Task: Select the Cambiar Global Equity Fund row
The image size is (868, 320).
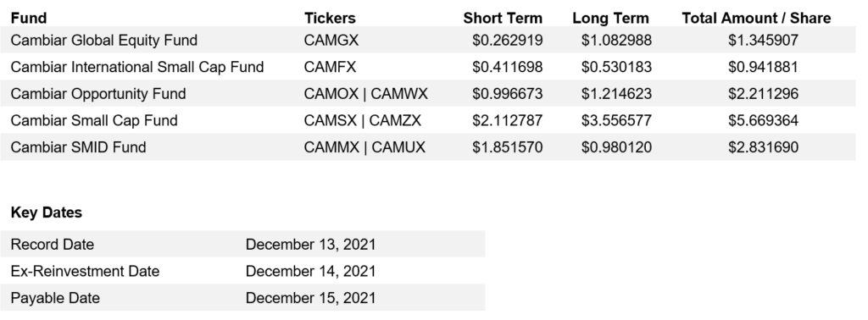Action: (428, 40)
